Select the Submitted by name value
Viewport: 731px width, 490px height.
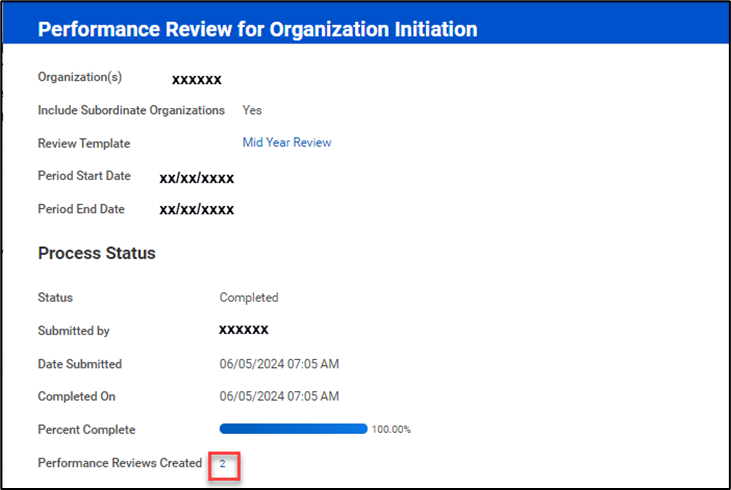point(243,329)
